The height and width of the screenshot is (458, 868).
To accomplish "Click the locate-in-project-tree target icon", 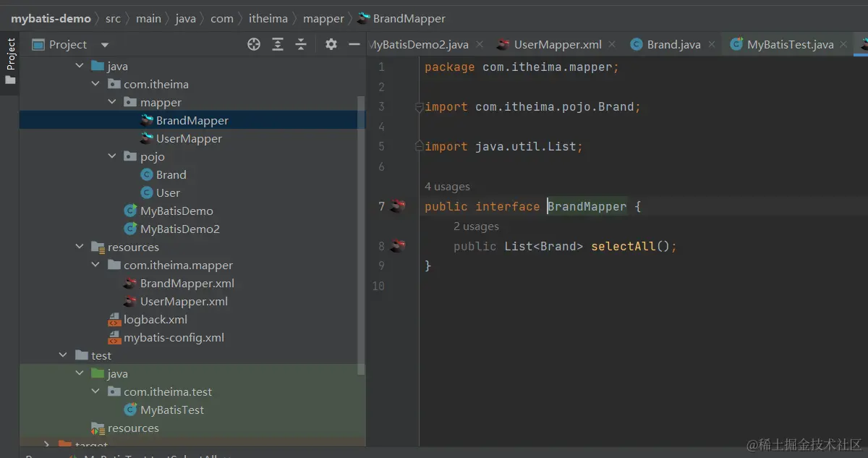I will pyautogui.click(x=254, y=44).
